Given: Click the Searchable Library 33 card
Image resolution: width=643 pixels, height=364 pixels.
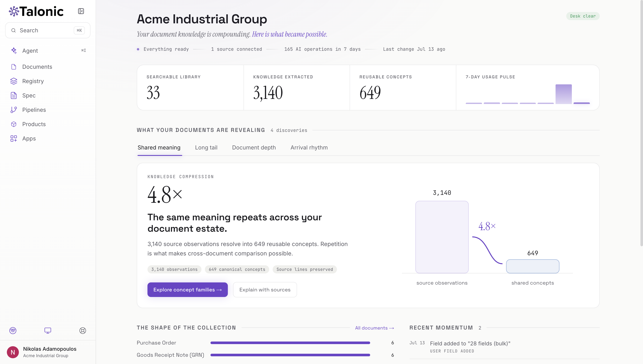Looking at the screenshot, I should tap(190, 88).
